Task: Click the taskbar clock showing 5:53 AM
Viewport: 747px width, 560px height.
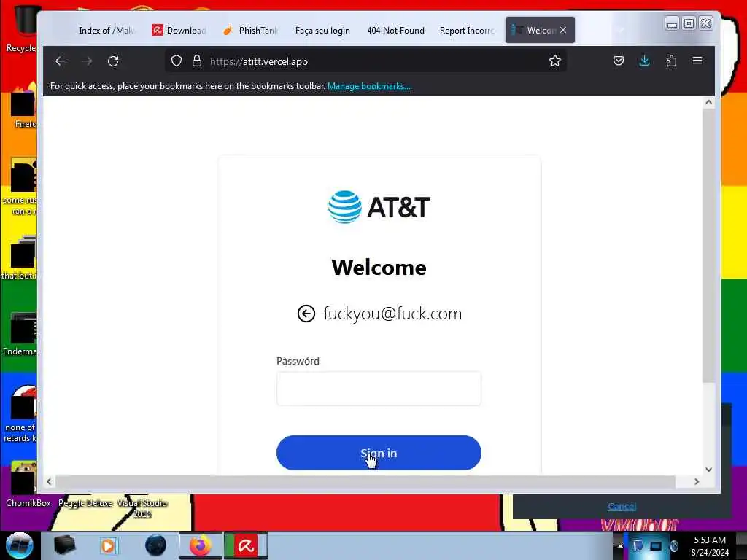Action: click(710, 545)
